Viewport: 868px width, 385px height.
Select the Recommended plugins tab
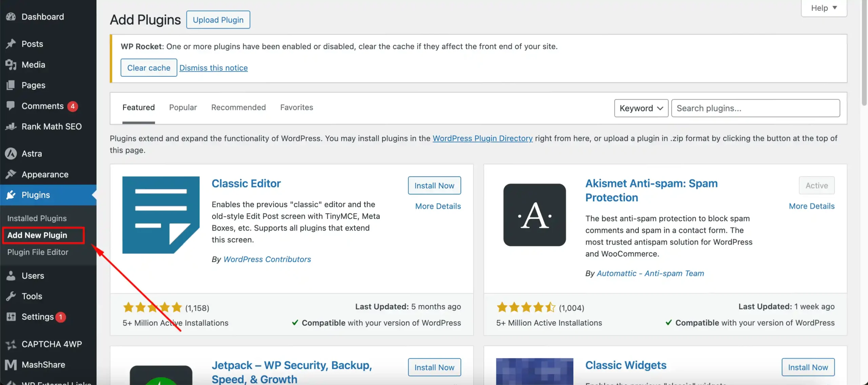239,107
